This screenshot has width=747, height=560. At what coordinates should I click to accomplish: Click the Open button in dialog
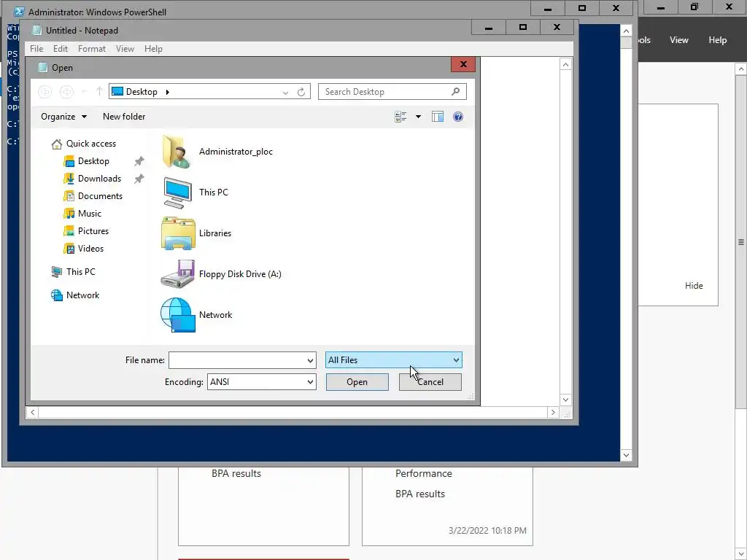(357, 382)
